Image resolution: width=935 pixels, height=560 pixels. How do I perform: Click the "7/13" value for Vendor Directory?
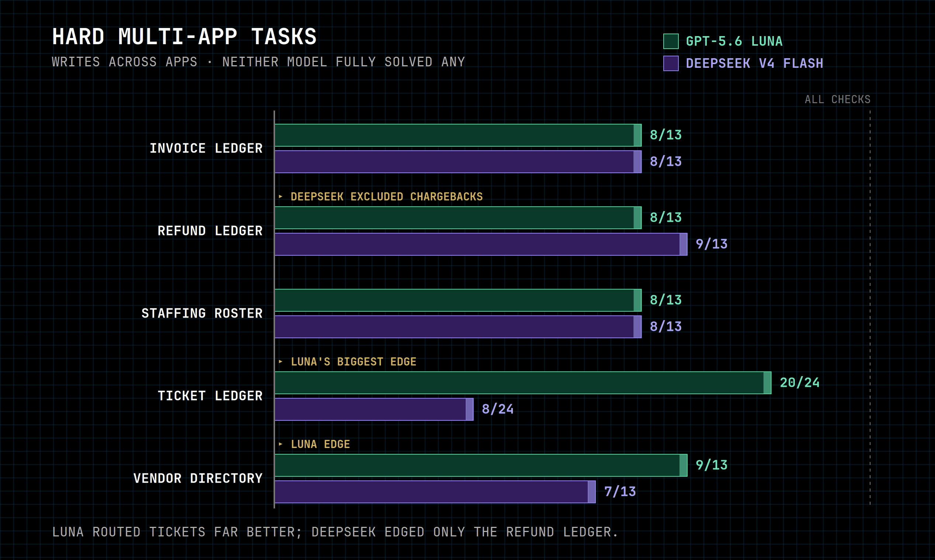tap(620, 492)
